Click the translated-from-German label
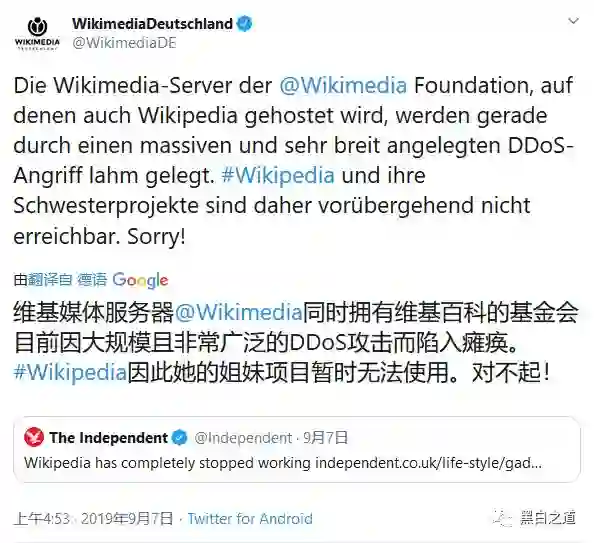This screenshot has height=543, width=594. pos(60,280)
